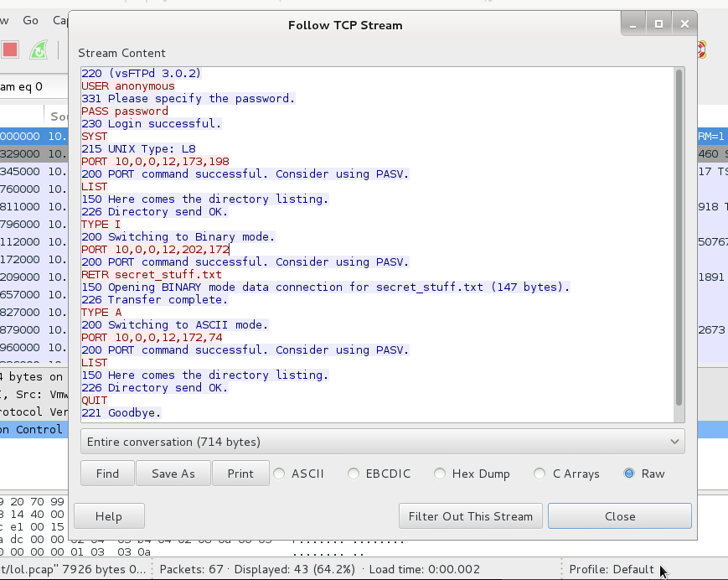Choose the EBCDIC radio option
The height and width of the screenshot is (580, 728).
354,474
